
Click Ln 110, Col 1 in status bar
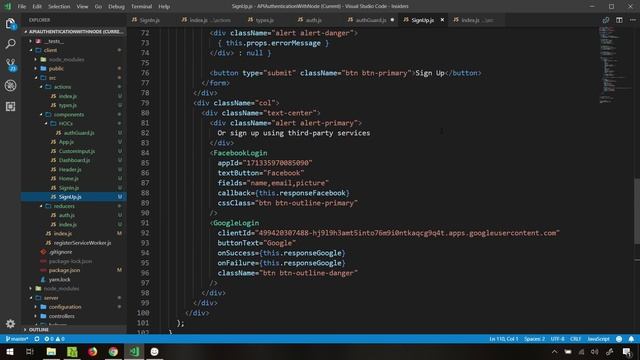(x=504, y=339)
